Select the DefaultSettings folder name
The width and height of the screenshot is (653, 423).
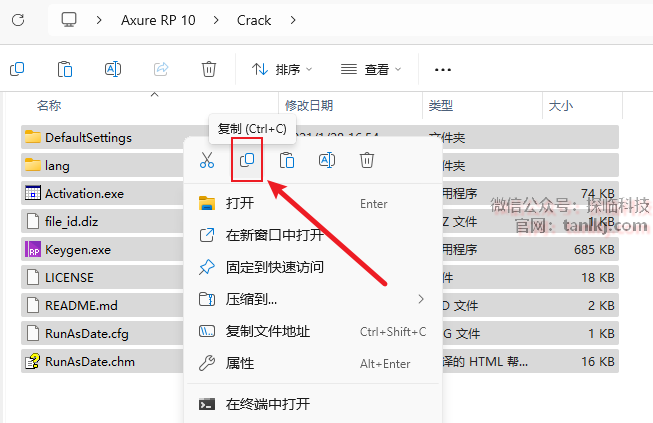click(88, 137)
